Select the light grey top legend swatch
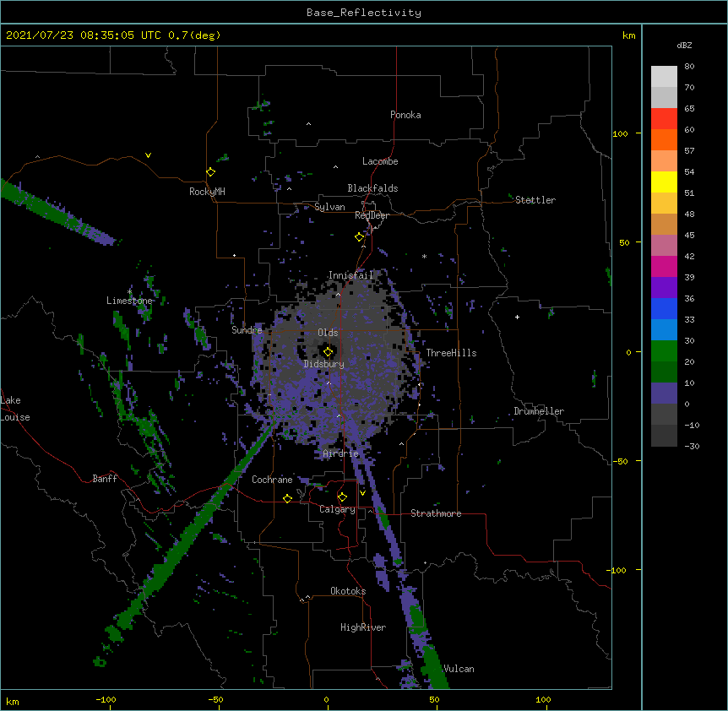Screen dimensions: 728x711 (664, 77)
